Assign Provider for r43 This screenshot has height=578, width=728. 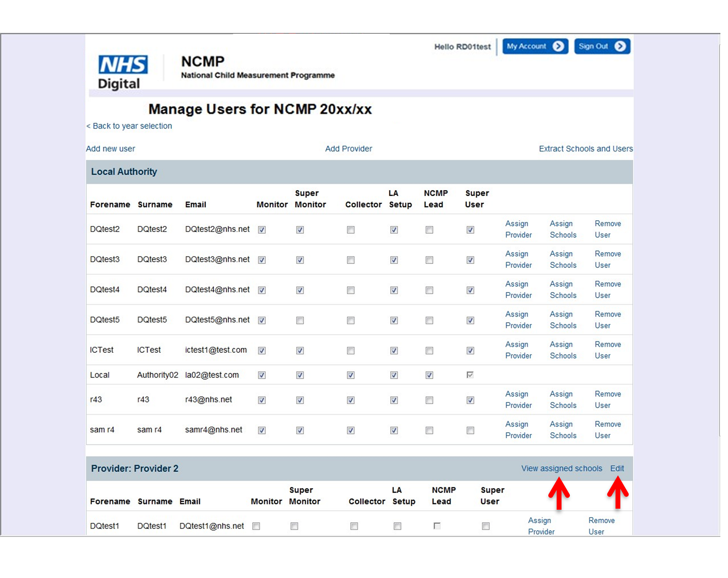pos(518,400)
